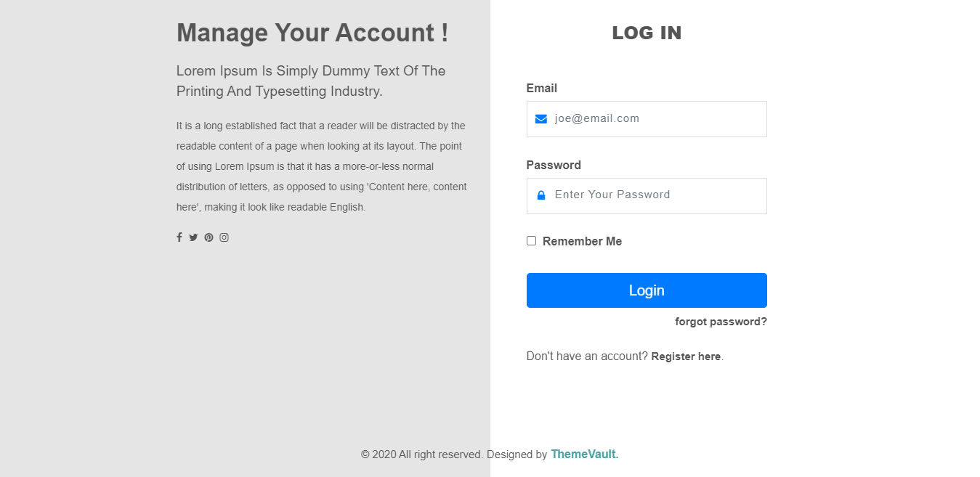Focus the joe@email.com email input
Image resolution: width=980 pixels, height=477 pixels.
click(x=654, y=119)
